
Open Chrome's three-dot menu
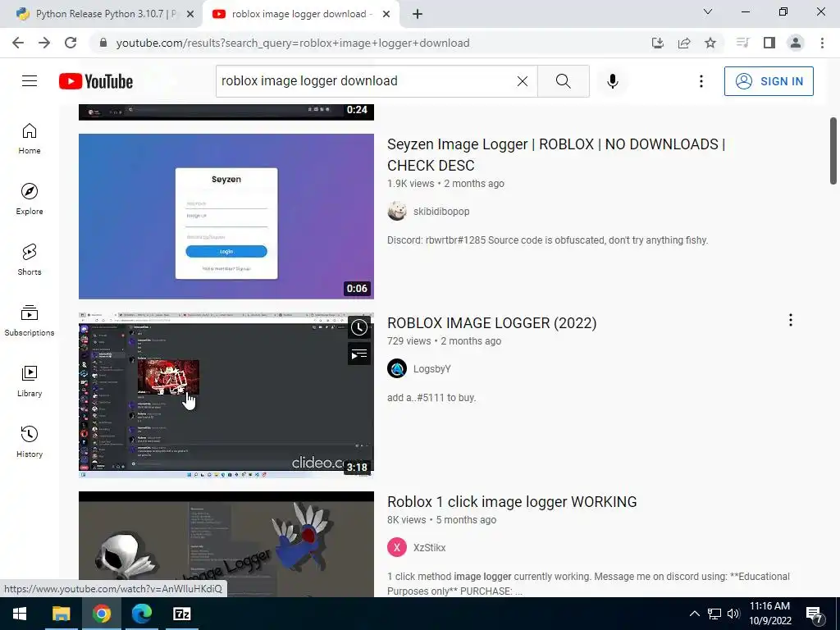[x=822, y=43]
